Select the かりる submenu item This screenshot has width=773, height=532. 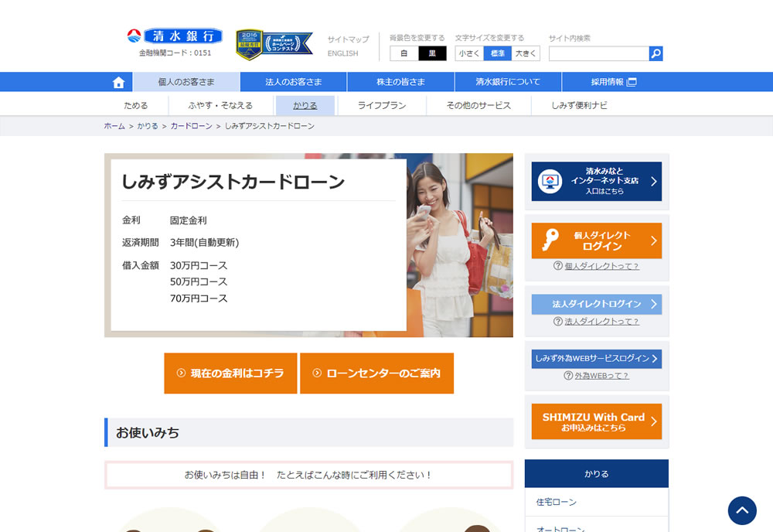point(305,105)
